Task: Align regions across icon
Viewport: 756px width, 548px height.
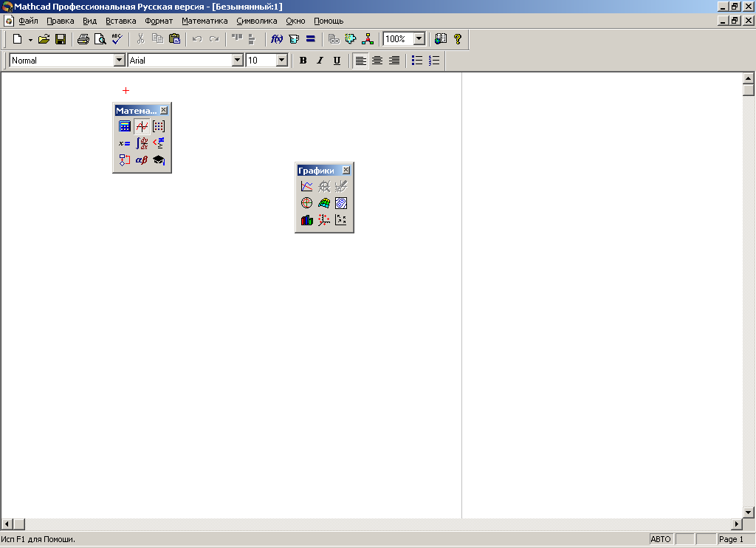Action: pos(237,39)
